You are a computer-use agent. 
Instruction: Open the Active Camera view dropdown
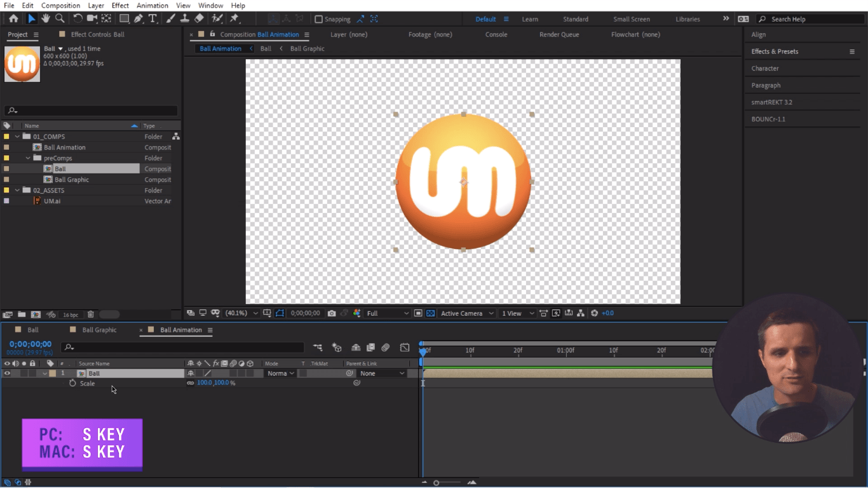point(466,313)
